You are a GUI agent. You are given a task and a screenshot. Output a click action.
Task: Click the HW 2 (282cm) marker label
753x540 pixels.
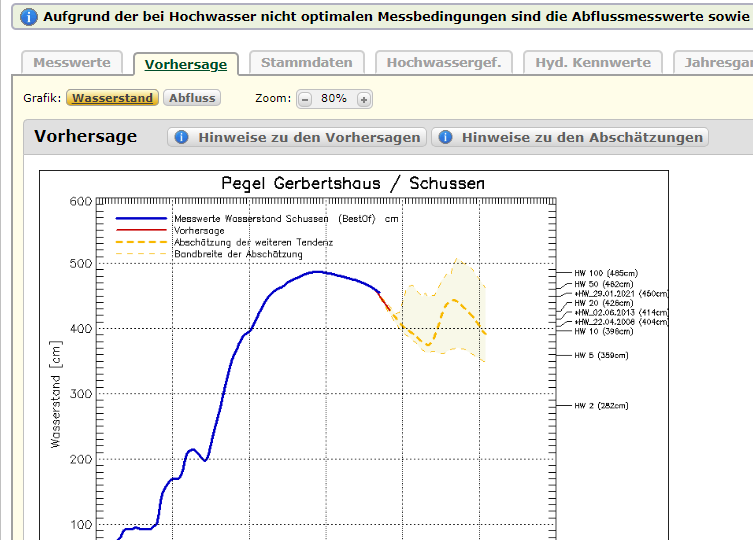tap(601, 406)
